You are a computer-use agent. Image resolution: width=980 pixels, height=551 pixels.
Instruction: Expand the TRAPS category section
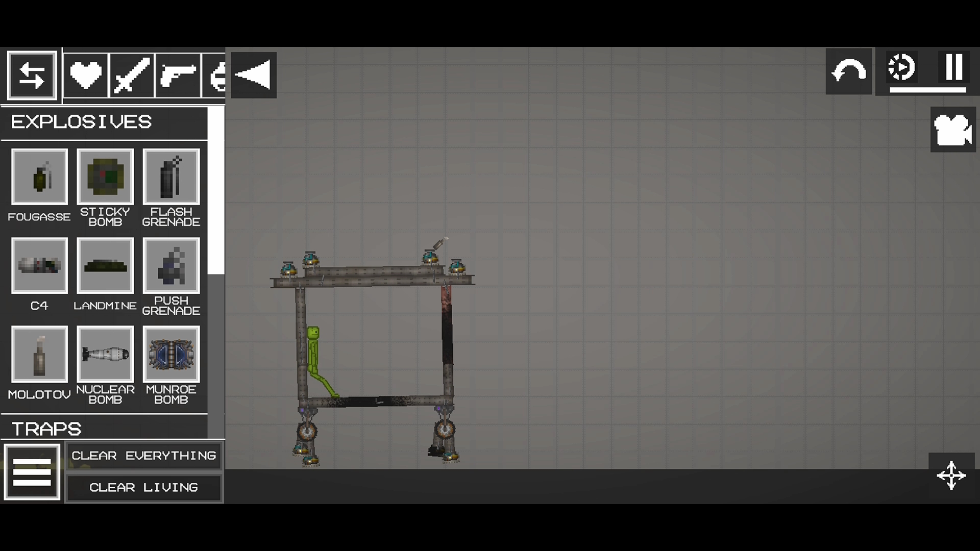click(46, 428)
